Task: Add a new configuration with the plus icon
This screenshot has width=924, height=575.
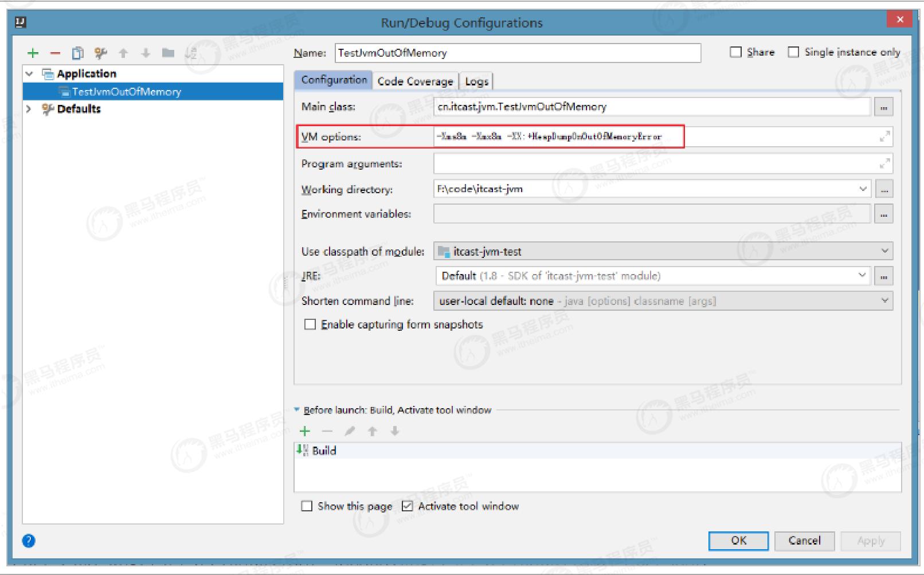Action: point(33,53)
